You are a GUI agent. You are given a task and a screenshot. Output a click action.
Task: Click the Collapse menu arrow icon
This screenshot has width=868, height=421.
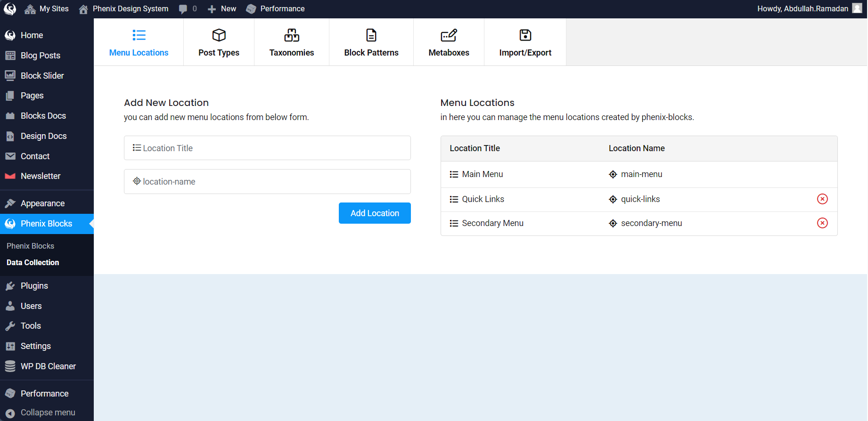(10, 413)
